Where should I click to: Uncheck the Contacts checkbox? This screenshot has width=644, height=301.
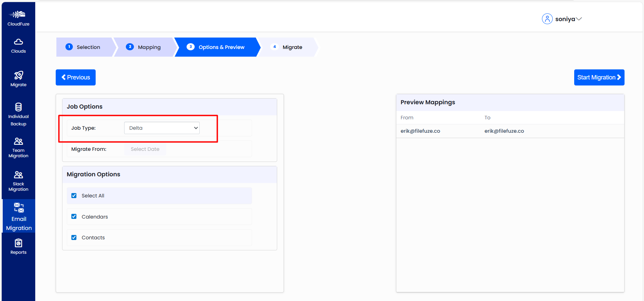(x=74, y=238)
